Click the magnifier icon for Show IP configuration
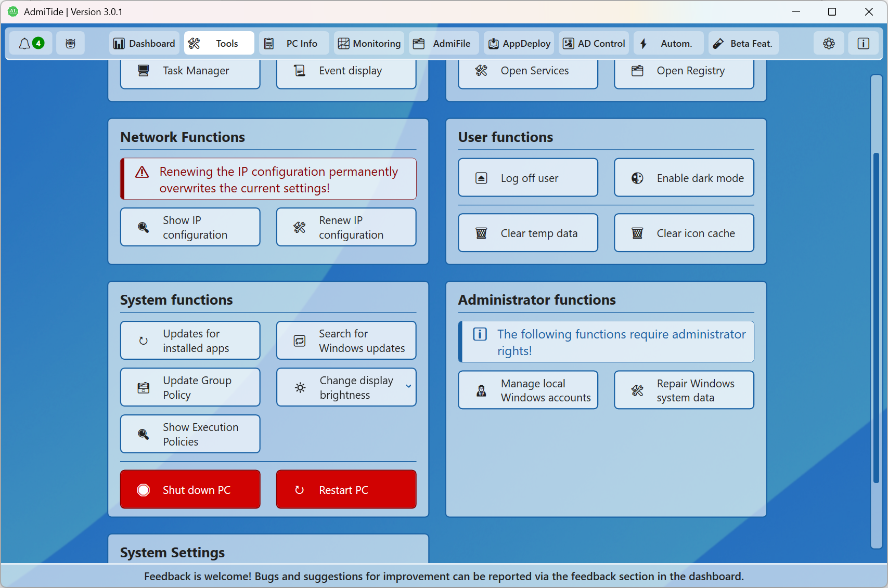The height and width of the screenshot is (588, 888). (x=143, y=227)
